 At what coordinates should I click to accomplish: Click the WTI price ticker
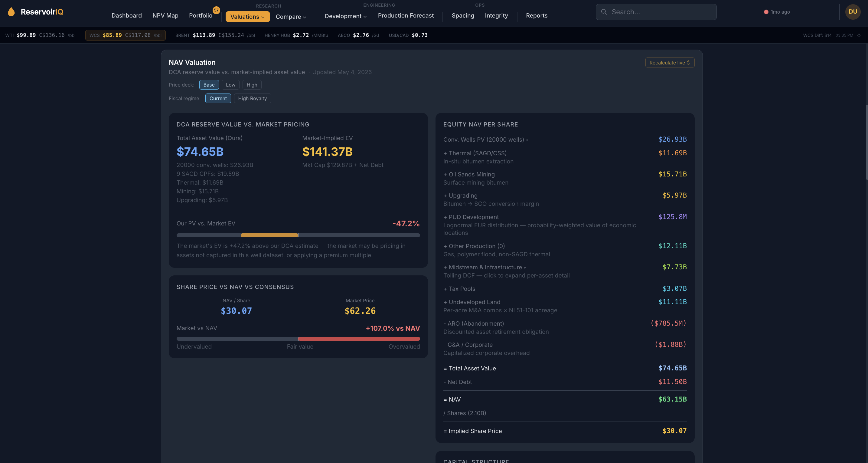click(41, 35)
